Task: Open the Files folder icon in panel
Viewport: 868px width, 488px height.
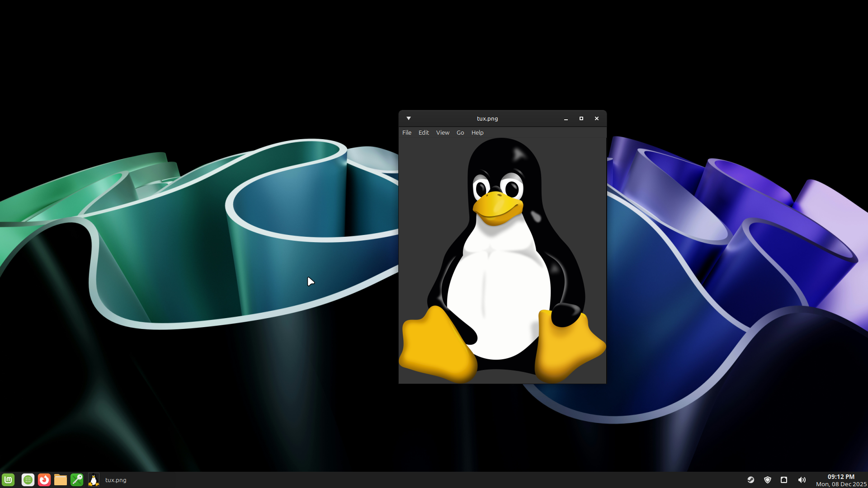Action: tap(61, 480)
